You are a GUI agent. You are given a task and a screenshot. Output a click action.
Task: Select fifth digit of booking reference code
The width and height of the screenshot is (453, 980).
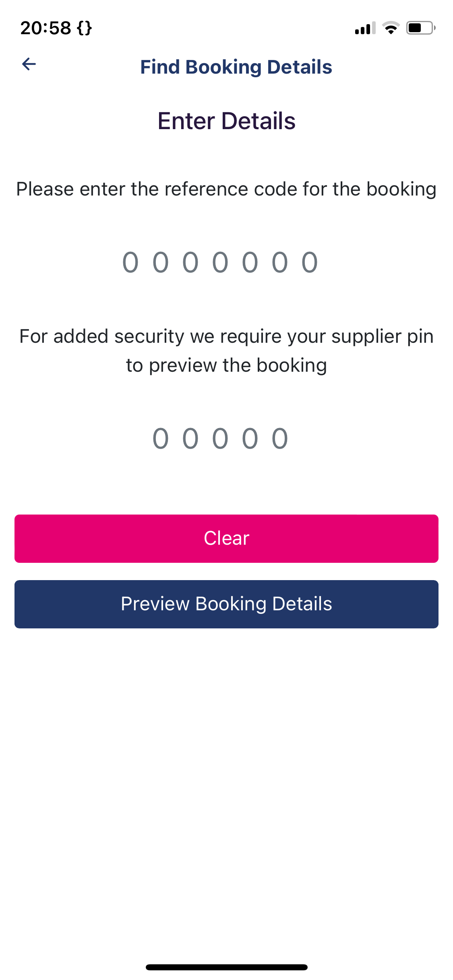tap(250, 262)
